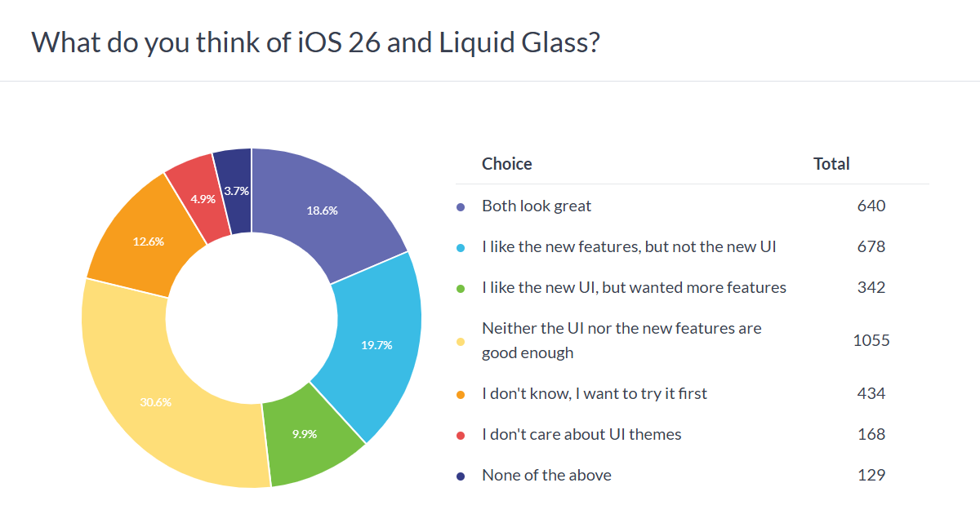This screenshot has height=514, width=980.
Task: Click the yellow 'Neither' legend dot
Action: point(461,342)
